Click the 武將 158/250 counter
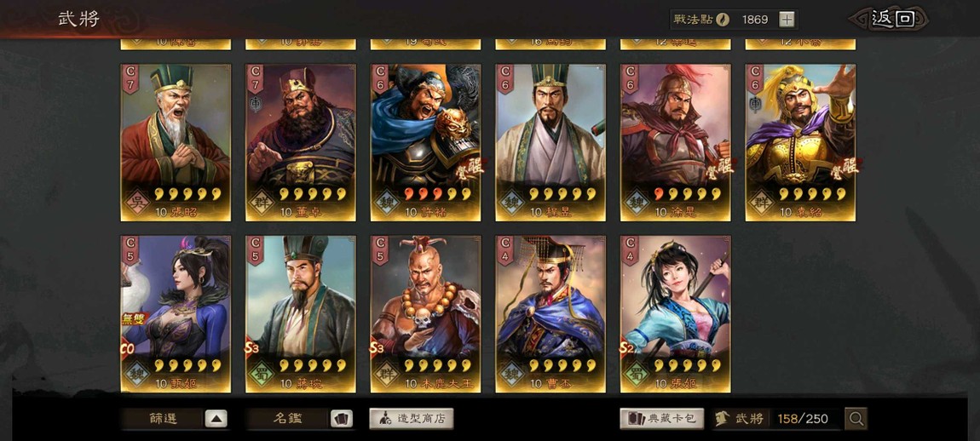Screen dimensions: 980x441 tap(777, 419)
